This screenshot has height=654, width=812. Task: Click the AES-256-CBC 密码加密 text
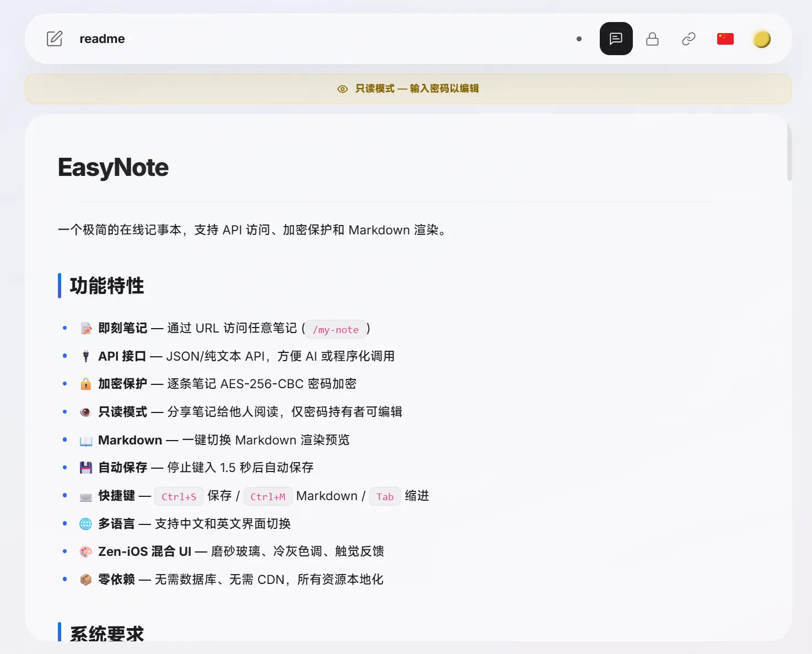pyautogui.click(x=288, y=384)
